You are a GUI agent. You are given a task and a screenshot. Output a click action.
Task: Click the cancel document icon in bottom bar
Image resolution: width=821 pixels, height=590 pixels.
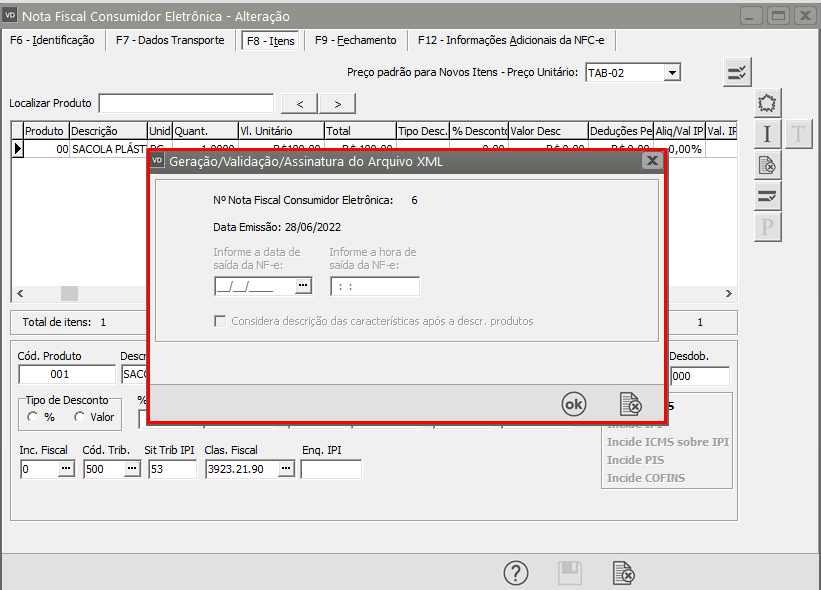(623, 573)
